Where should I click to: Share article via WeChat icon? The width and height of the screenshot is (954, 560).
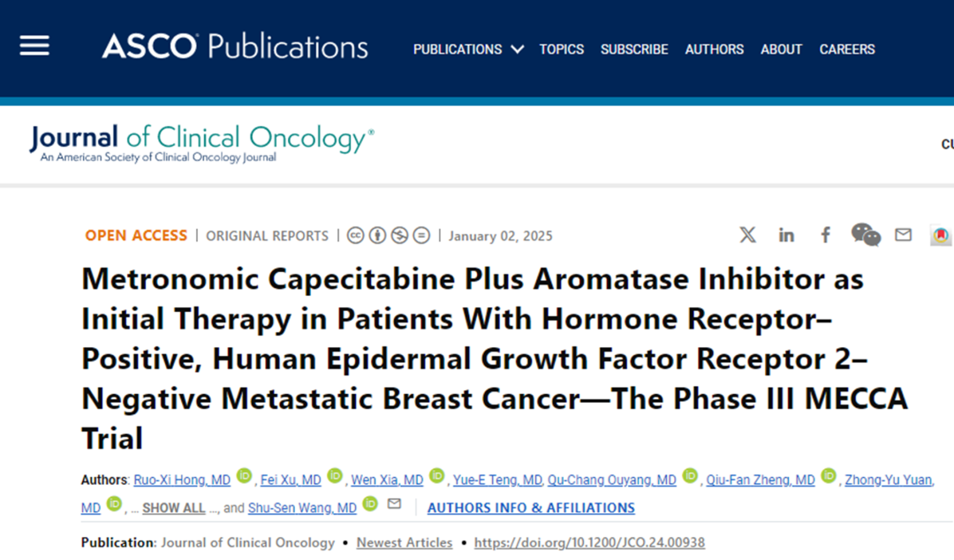tap(865, 235)
